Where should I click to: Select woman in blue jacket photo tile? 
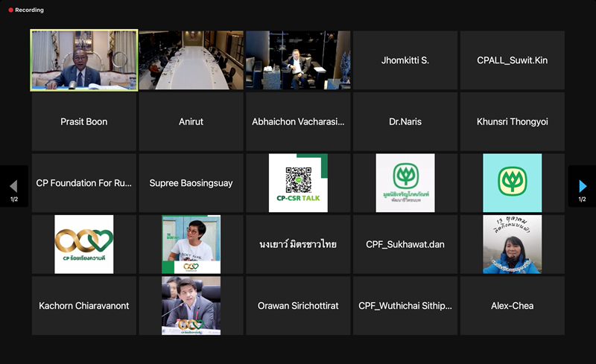(x=512, y=244)
